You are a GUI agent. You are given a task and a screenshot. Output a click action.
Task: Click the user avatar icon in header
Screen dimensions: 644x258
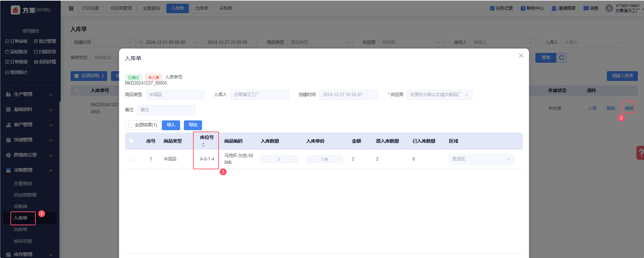click(x=609, y=8)
